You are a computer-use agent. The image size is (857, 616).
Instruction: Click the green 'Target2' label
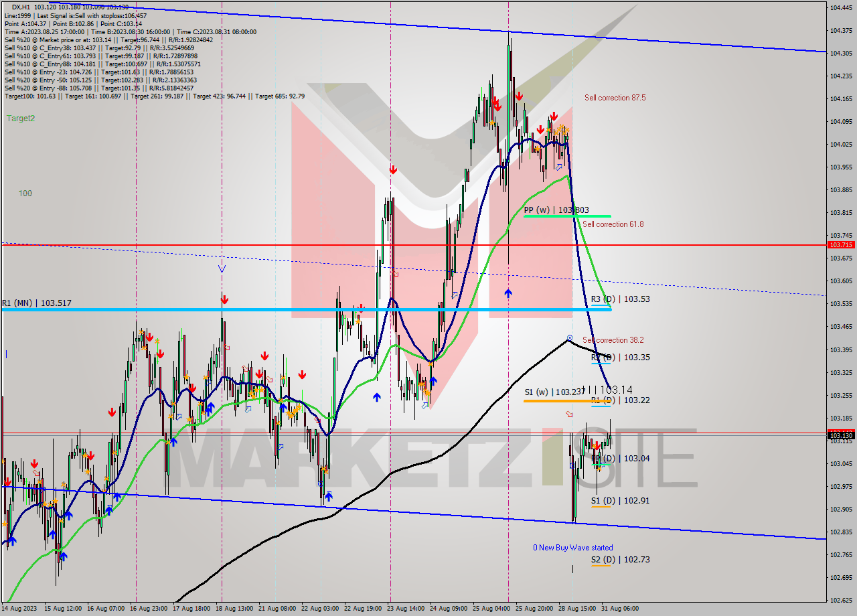click(x=21, y=118)
